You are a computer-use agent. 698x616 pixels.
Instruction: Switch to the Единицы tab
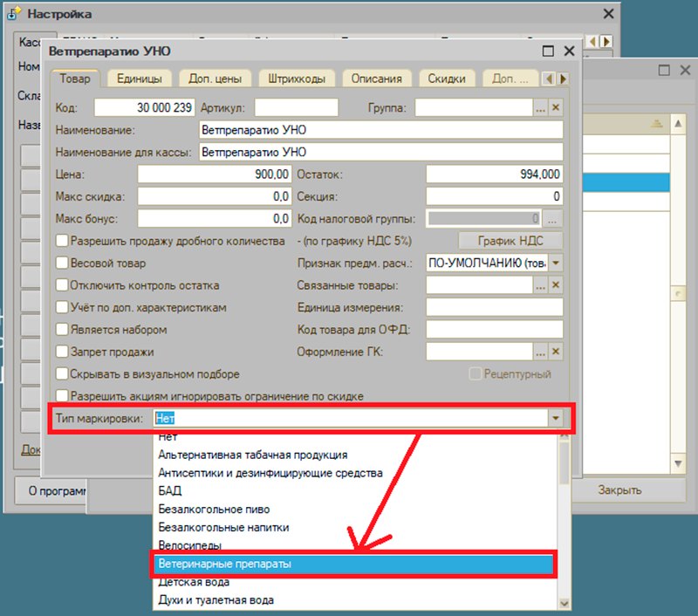click(140, 79)
